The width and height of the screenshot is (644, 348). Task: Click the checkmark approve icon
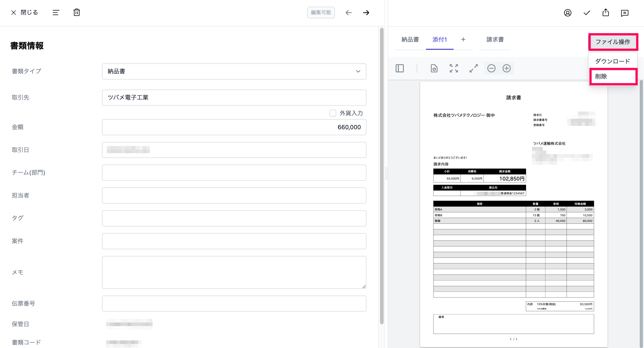pyautogui.click(x=587, y=13)
